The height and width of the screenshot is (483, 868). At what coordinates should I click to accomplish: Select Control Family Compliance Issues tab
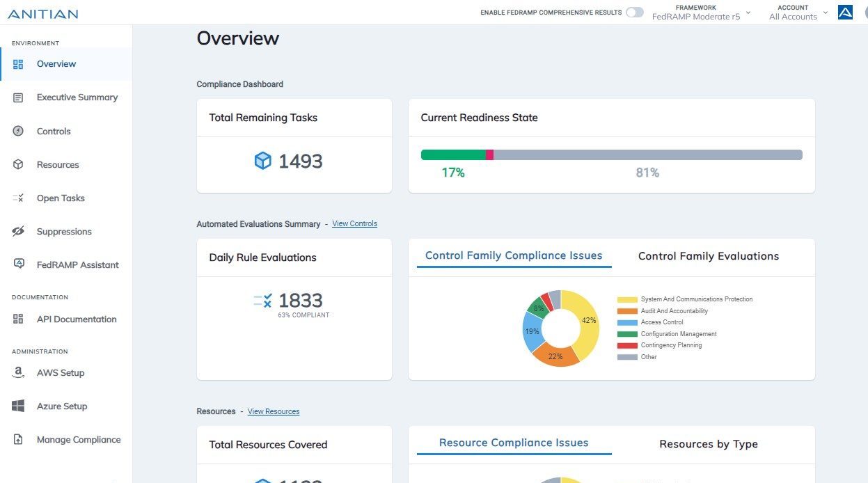coord(514,256)
